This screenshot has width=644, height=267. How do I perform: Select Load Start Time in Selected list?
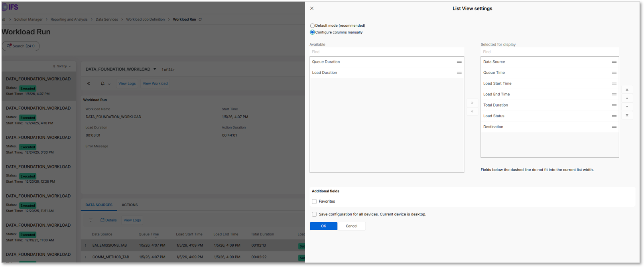pyautogui.click(x=549, y=83)
